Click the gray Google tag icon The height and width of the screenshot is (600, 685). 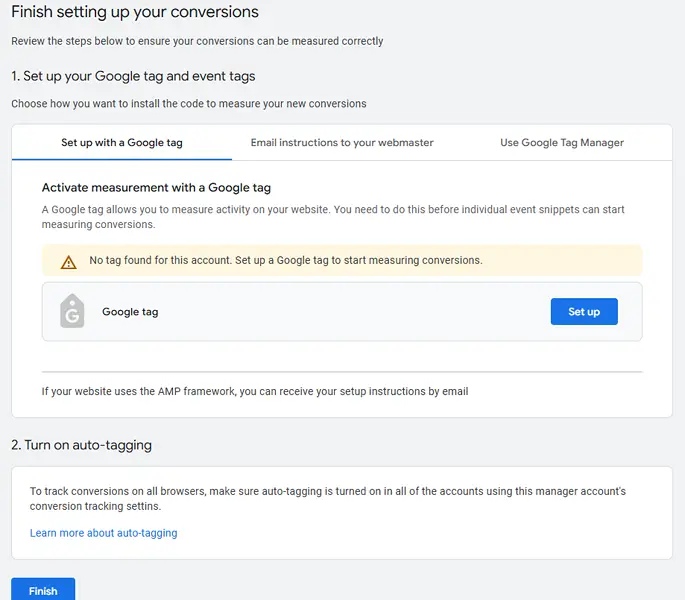point(72,311)
